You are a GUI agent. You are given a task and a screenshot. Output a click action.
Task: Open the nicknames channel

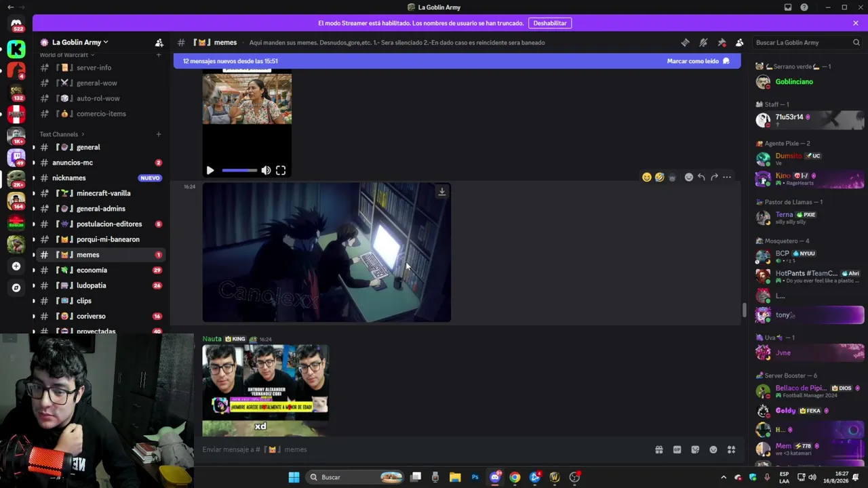pyautogui.click(x=102, y=178)
